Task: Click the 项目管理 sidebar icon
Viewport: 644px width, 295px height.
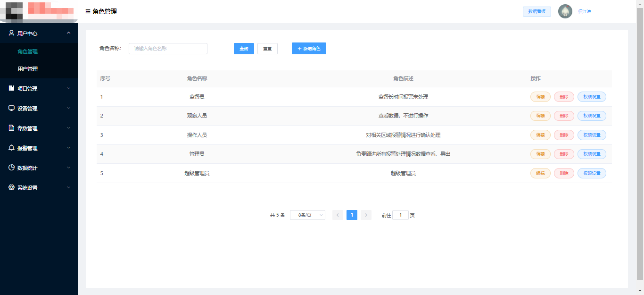Action: [11, 88]
